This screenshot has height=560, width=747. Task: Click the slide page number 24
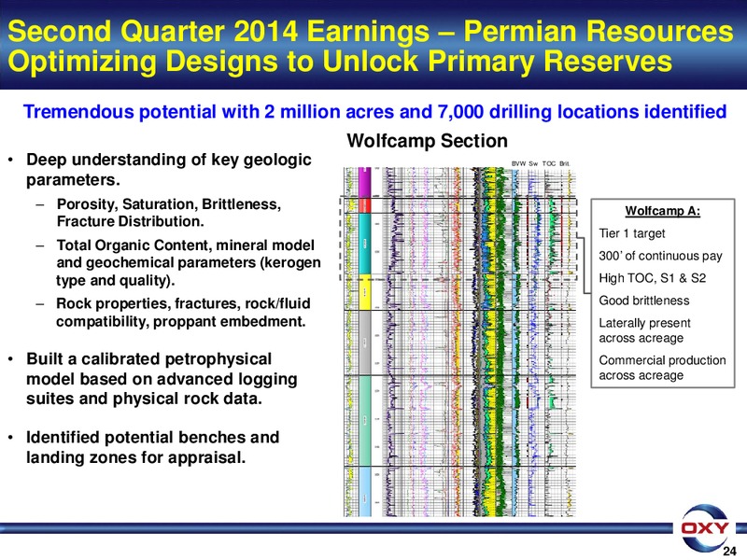point(729,552)
